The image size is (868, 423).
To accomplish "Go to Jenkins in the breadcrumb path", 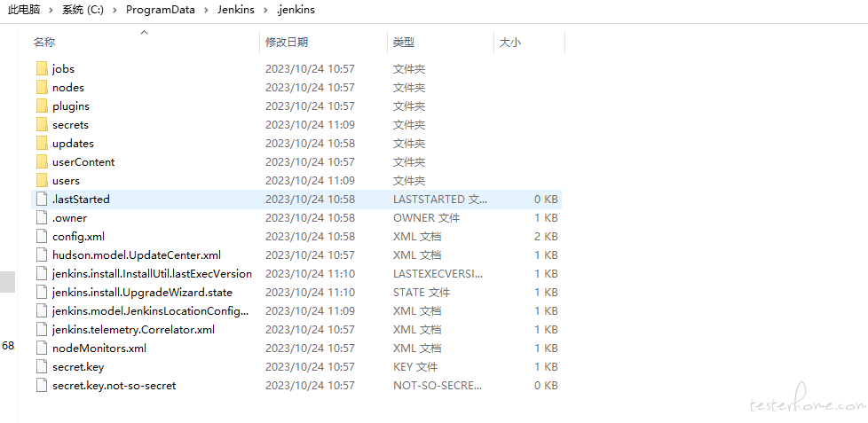I will 235,10.
